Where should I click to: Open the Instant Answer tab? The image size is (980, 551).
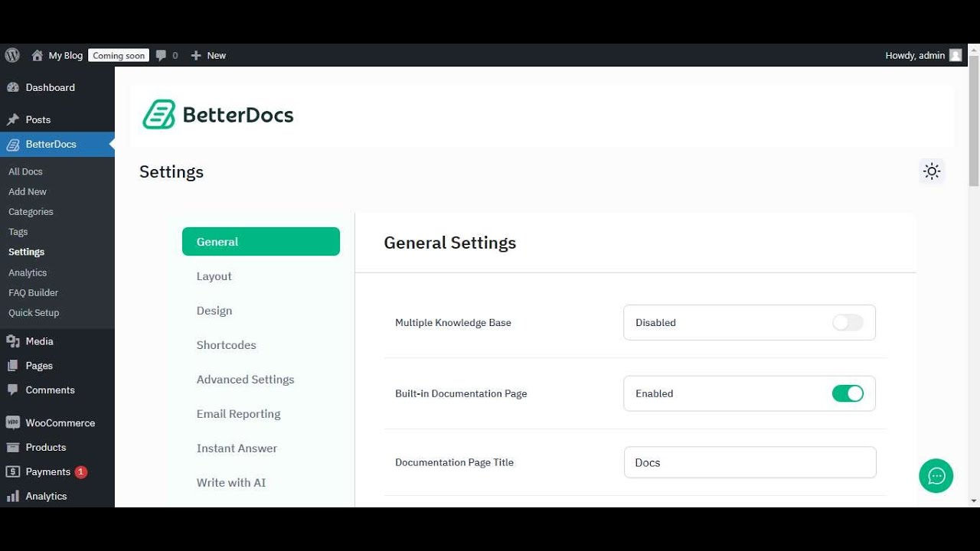coord(237,448)
